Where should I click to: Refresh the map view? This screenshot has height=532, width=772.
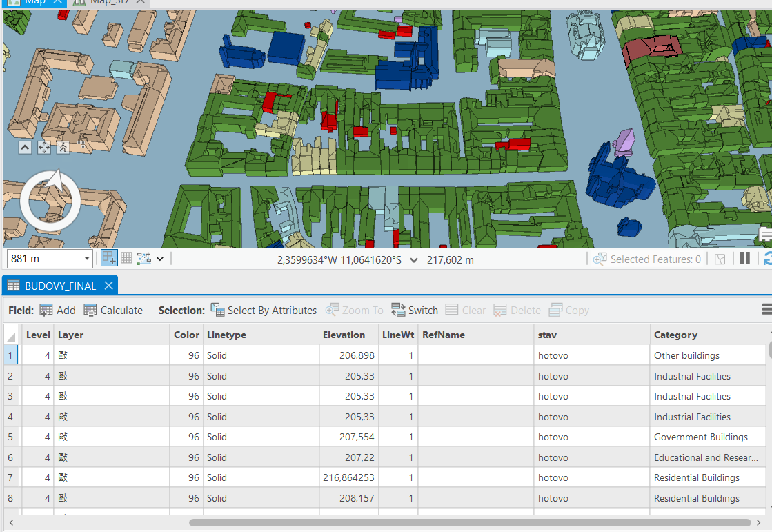point(768,258)
